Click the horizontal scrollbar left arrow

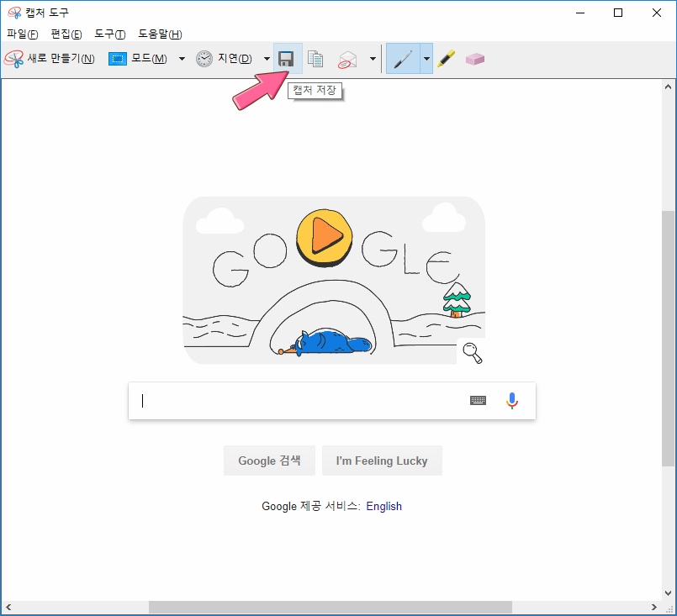8,607
